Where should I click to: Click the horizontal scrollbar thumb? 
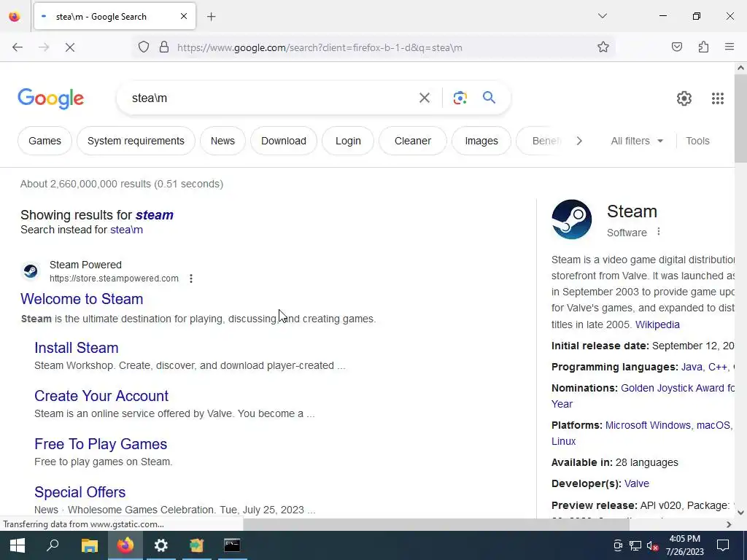click(x=436, y=524)
